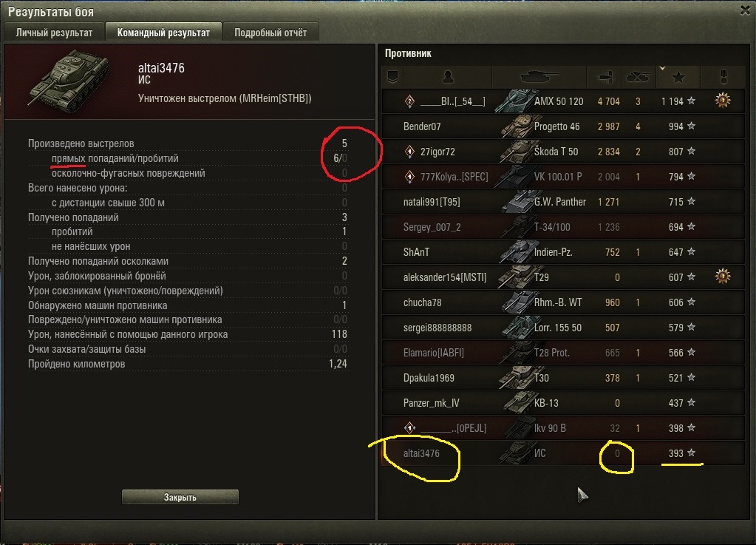Click the Закрыть button

click(x=180, y=497)
